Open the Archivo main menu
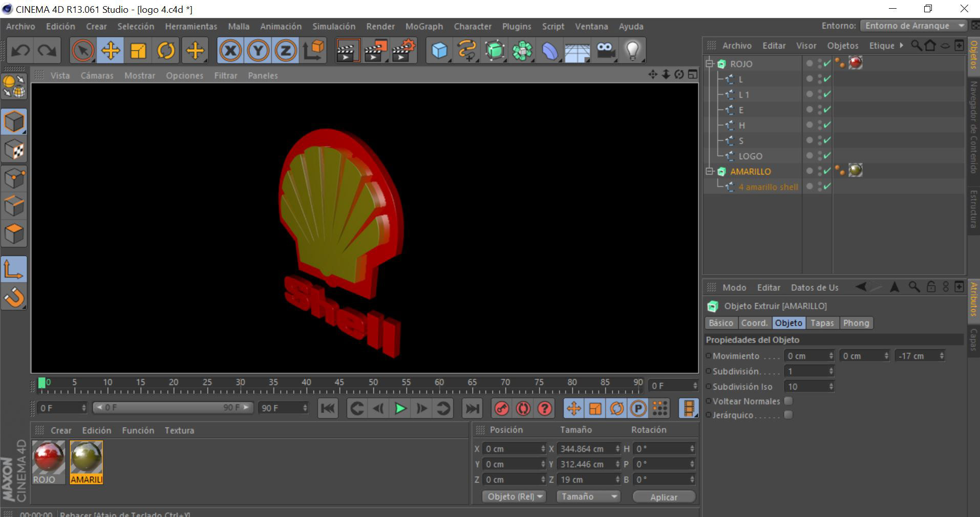 20,26
